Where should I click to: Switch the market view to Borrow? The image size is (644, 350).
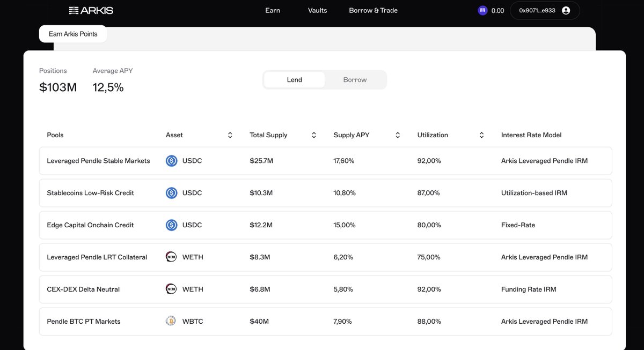click(354, 79)
